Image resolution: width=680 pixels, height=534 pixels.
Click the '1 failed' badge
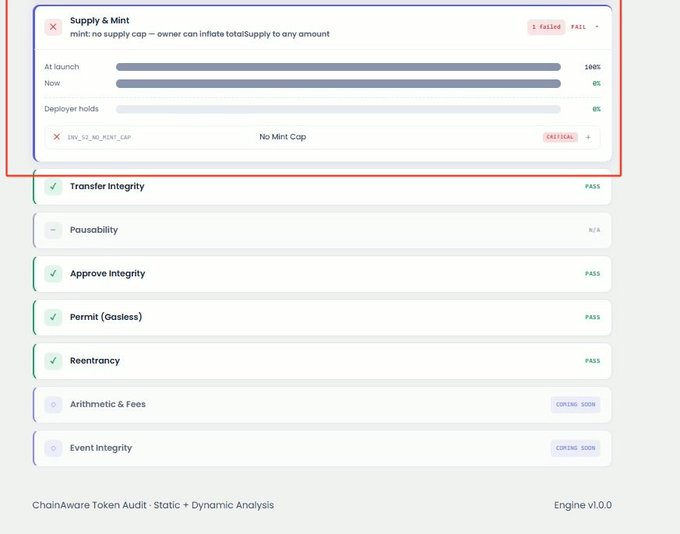546,27
